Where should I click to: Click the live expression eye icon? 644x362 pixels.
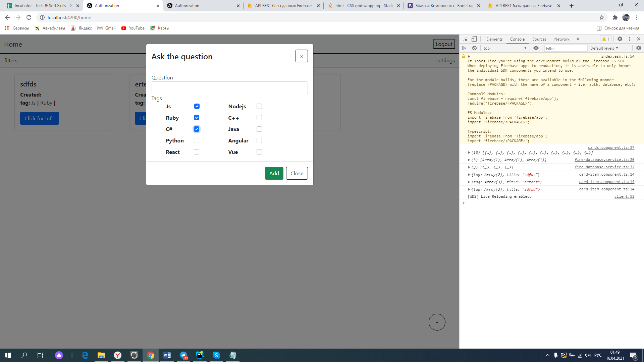coord(536,48)
